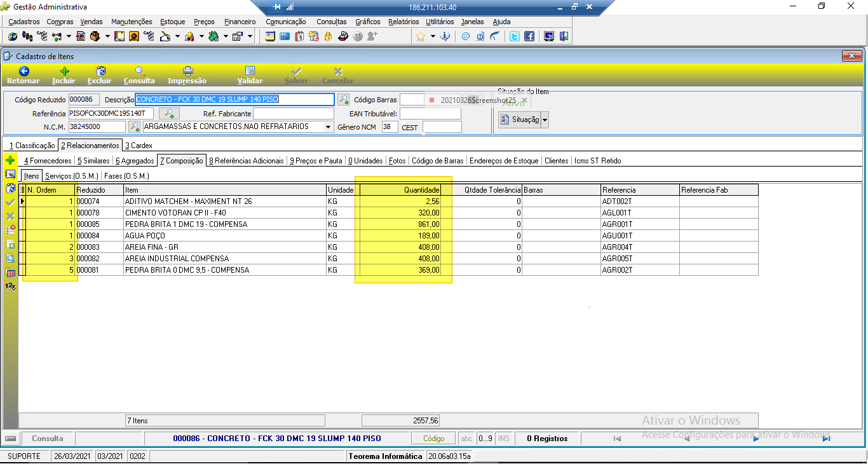Open the Twitter icon in the toolbar

tap(515, 36)
